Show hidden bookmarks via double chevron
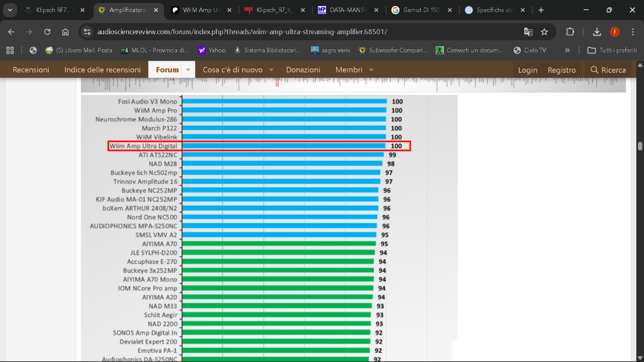This screenshot has width=644, height=362. [x=568, y=50]
